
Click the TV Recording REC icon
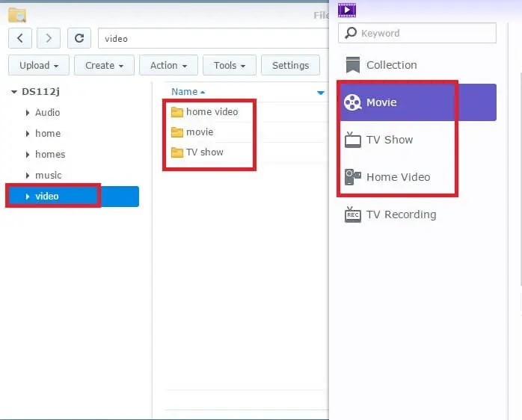point(353,214)
